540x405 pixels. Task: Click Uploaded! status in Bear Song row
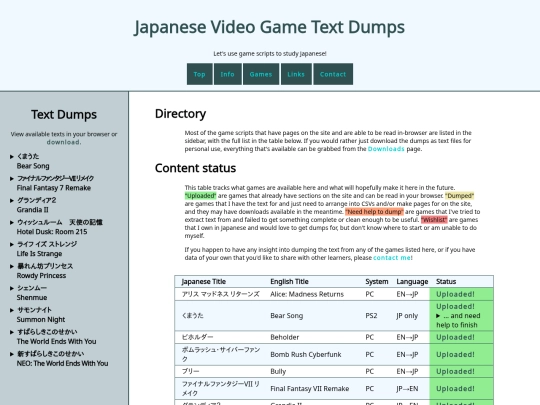coord(455,307)
